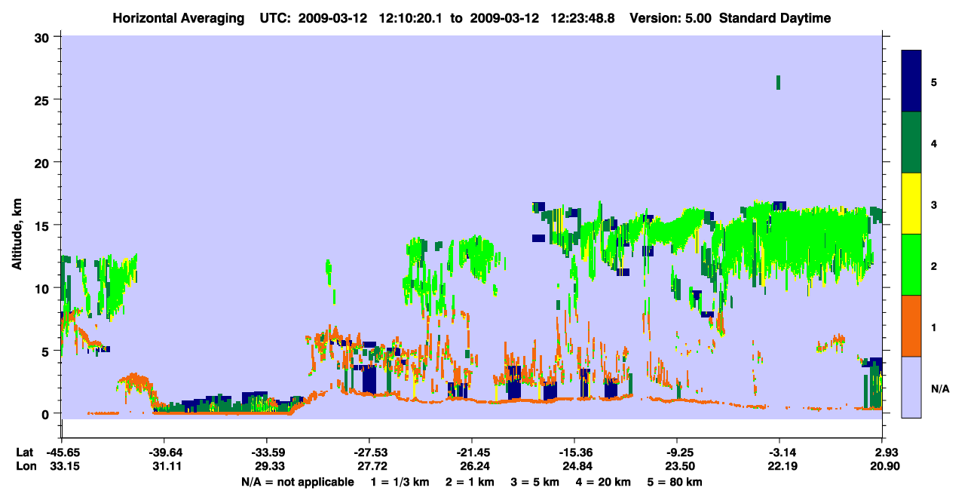Click latitude value -15.36
This screenshot has width=980, height=503.
574,452
